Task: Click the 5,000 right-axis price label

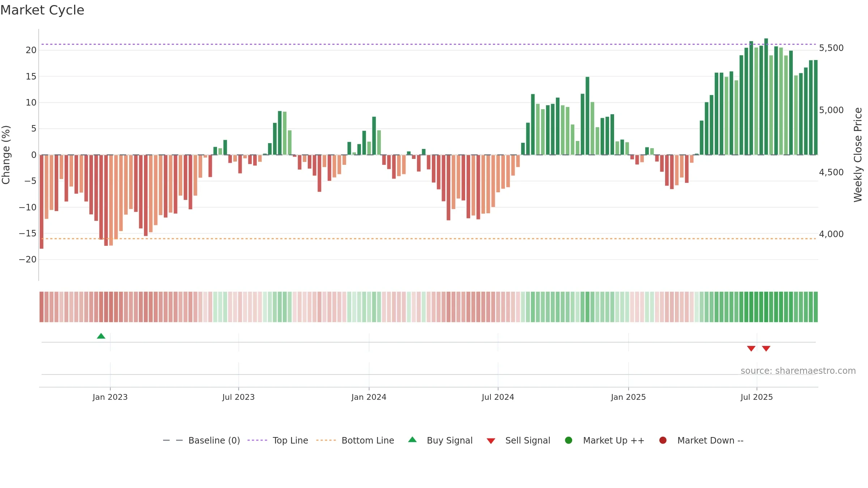Action: pos(831,110)
